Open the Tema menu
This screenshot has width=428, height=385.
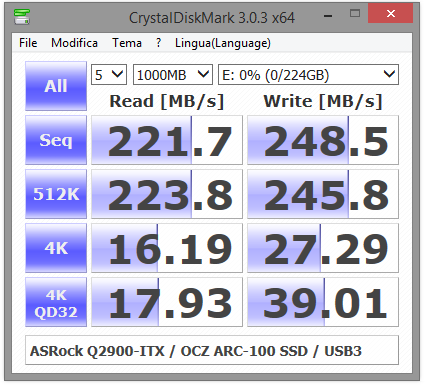127,43
